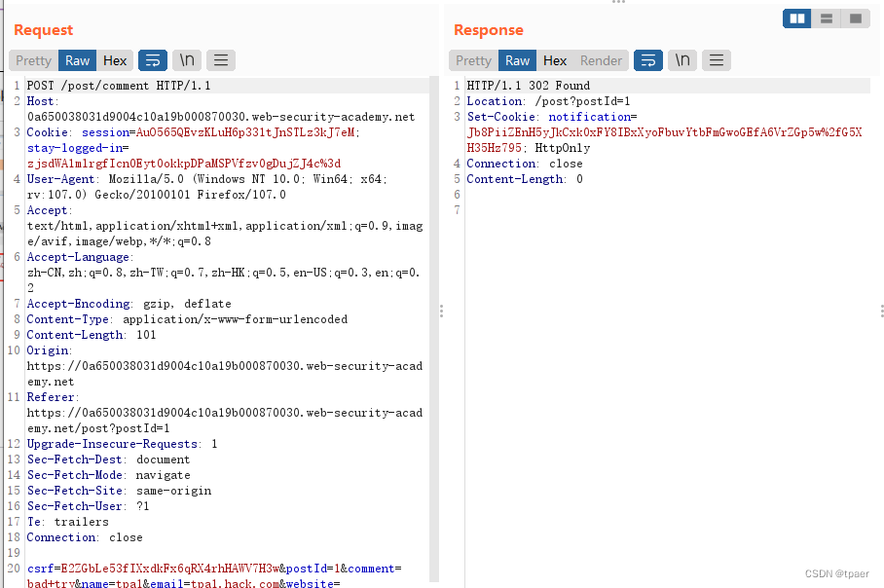
Task: Select side-by-side layout icon
Action: tap(797, 18)
